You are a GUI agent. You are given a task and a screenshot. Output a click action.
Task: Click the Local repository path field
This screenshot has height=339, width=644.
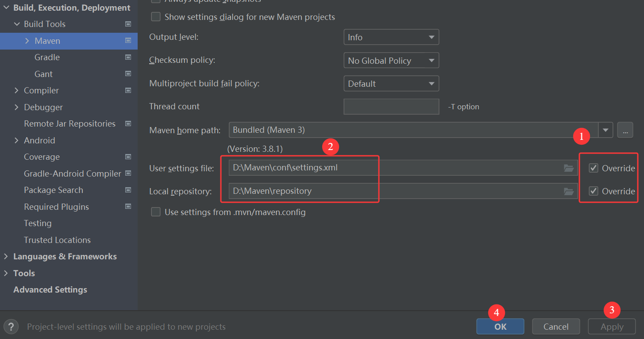pos(403,191)
